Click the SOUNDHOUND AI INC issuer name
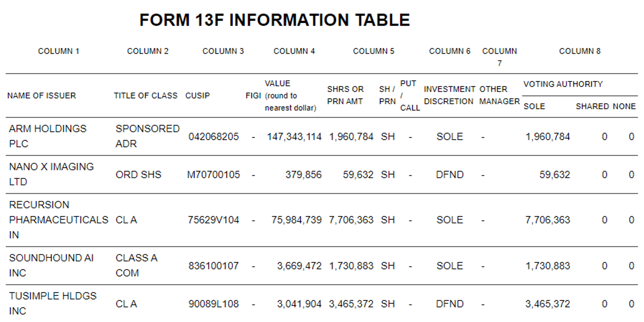Image resolution: width=644 pixels, height=322 pixels. [51, 265]
